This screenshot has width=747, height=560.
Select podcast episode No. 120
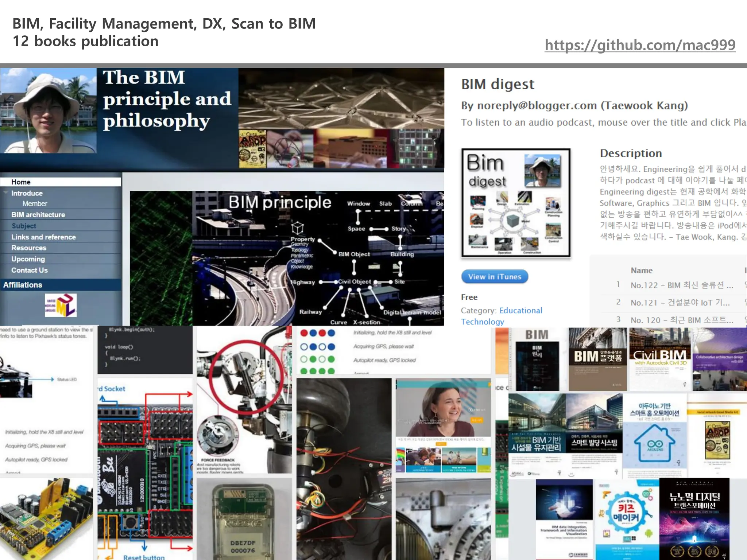pyautogui.click(x=681, y=320)
